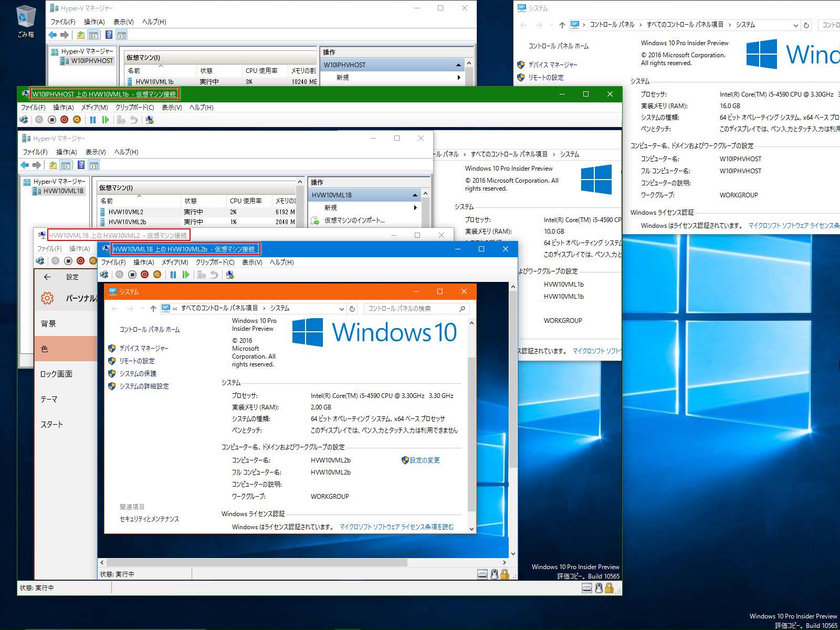840x630 pixels.
Task: Collapse HVW10VML1B actions section header
Action: point(415,195)
